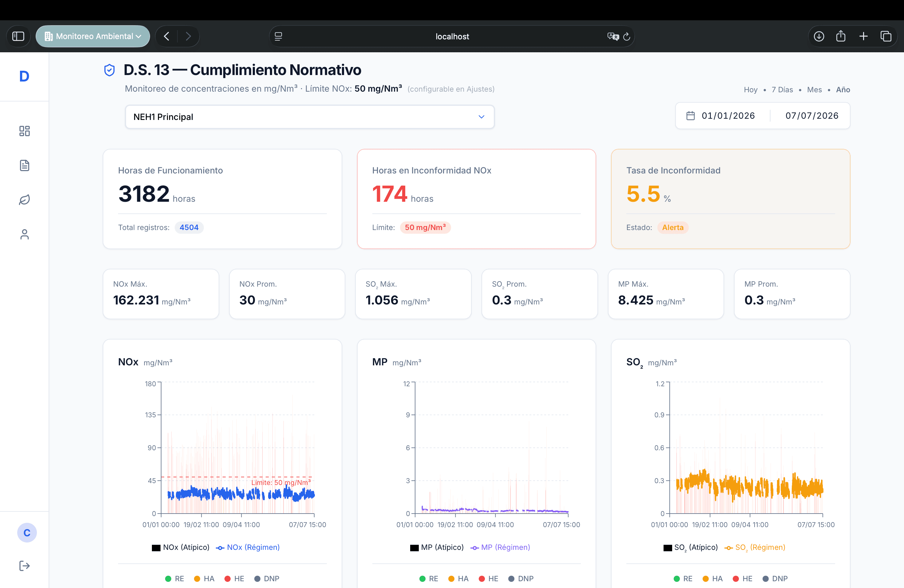Click the logout icon at sidebar bottom
The image size is (904, 588).
[x=24, y=566]
